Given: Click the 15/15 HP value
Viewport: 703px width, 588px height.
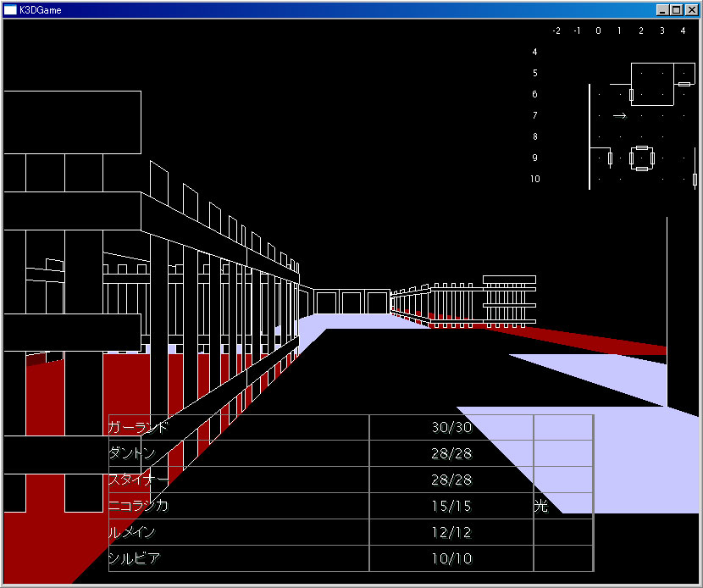Looking at the screenshot, I should pos(451,506).
